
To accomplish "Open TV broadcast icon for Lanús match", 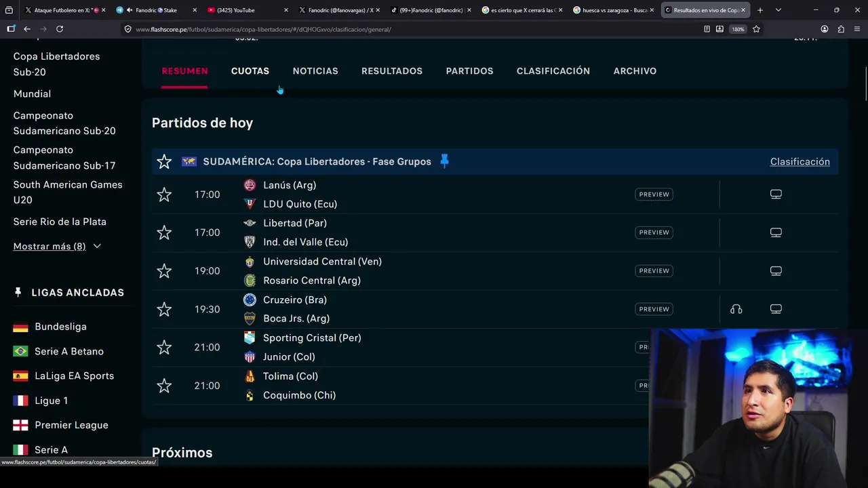I will (776, 195).
